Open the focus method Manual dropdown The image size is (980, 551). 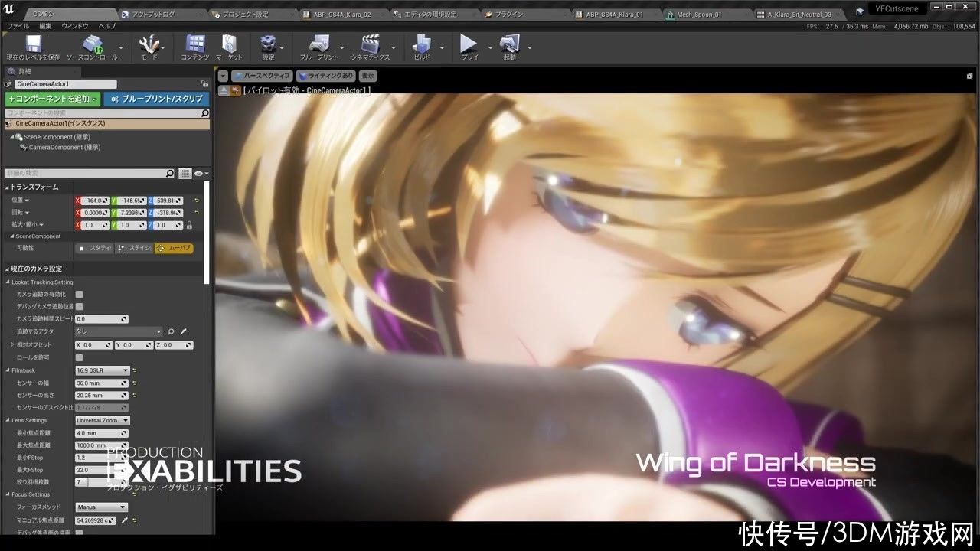(101, 507)
